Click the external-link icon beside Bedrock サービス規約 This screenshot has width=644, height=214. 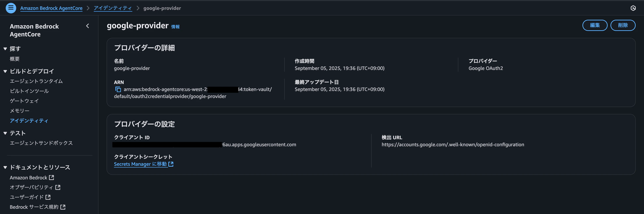coord(63,207)
